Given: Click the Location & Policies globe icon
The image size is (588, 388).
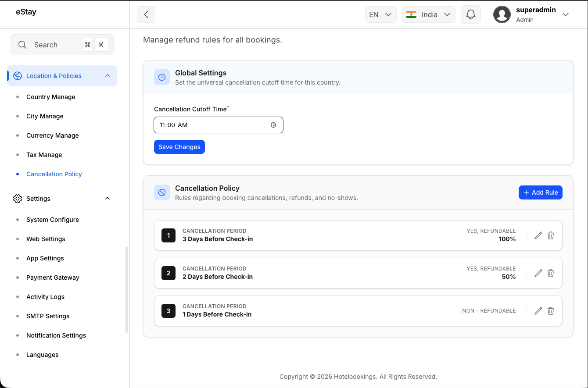Looking at the screenshot, I should tap(18, 76).
